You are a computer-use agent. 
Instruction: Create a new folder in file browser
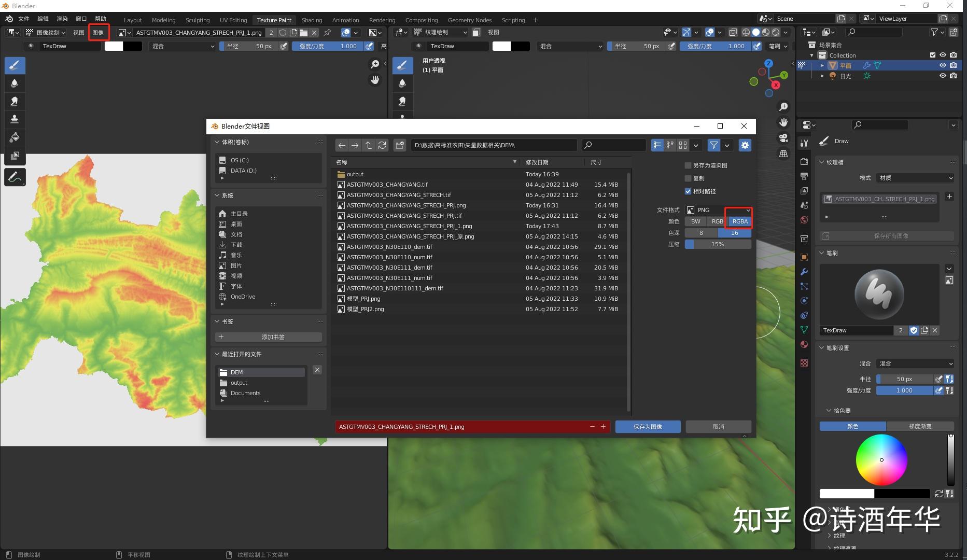click(x=399, y=145)
